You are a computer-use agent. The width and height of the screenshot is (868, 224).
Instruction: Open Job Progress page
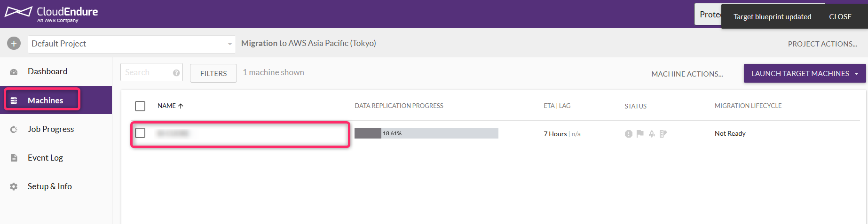pyautogui.click(x=51, y=129)
